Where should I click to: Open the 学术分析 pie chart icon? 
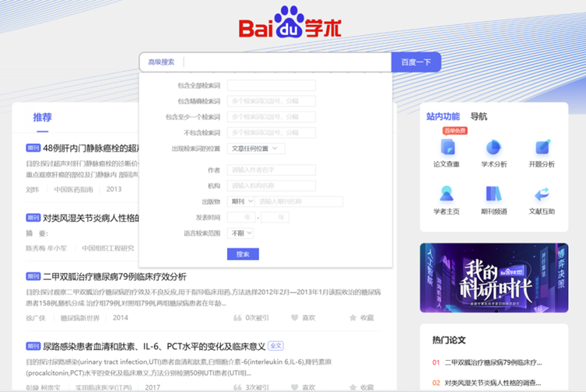tap(493, 147)
